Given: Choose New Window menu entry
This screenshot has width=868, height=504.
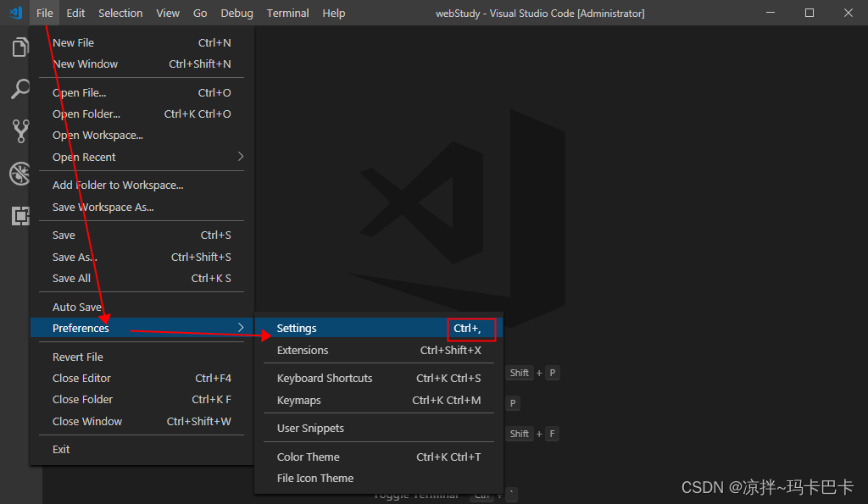Looking at the screenshot, I should (142, 64).
